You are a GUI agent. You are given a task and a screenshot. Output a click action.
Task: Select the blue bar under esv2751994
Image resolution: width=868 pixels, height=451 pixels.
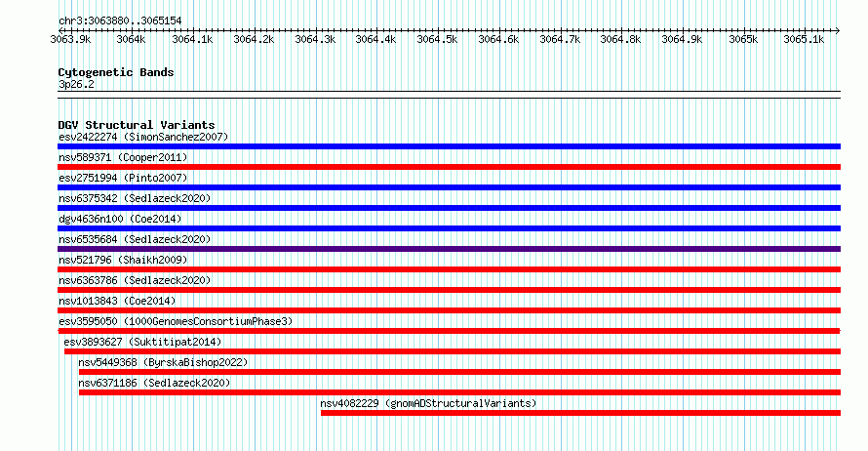pyautogui.click(x=449, y=187)
